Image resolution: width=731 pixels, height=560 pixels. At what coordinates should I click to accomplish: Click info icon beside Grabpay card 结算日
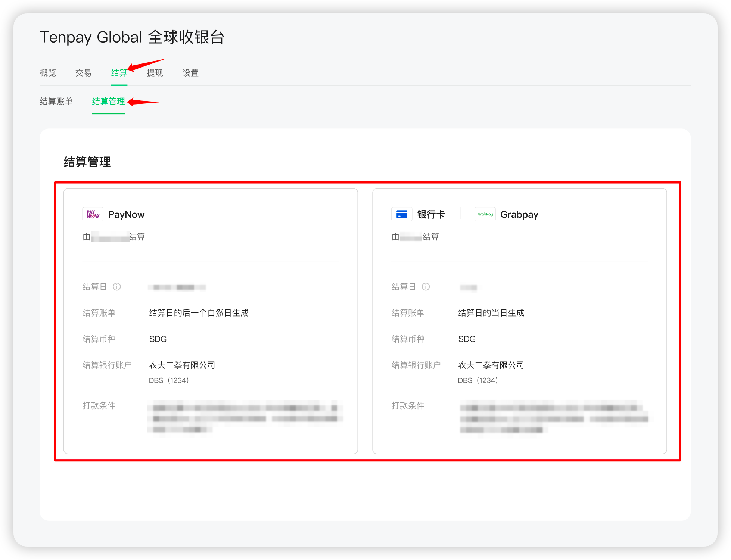(426, 287)
